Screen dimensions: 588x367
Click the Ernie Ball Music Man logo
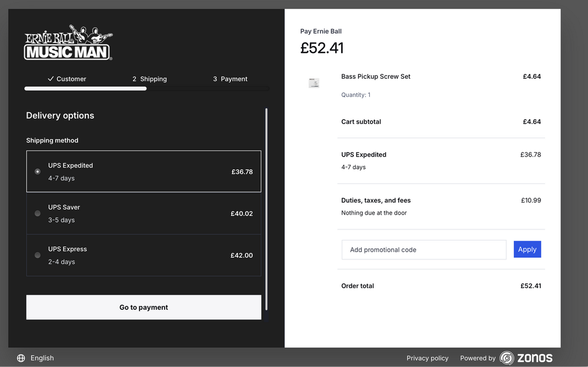(68, 43)
